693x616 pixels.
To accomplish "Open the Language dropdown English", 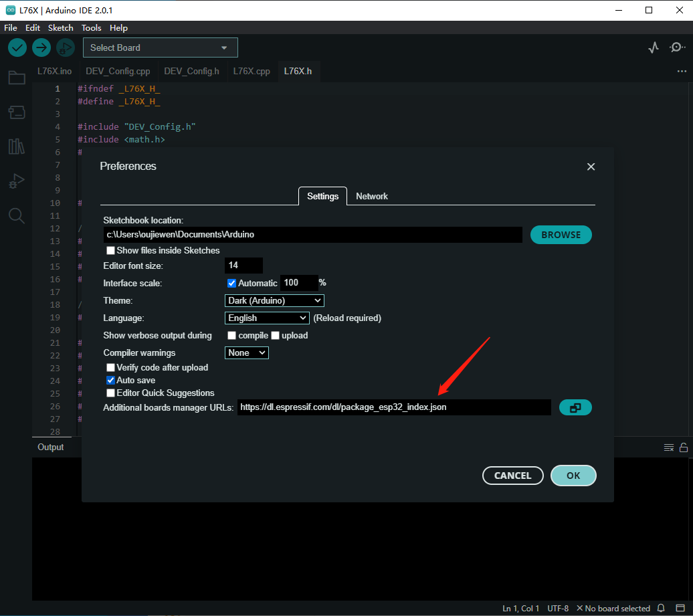I will pos(267,318).
